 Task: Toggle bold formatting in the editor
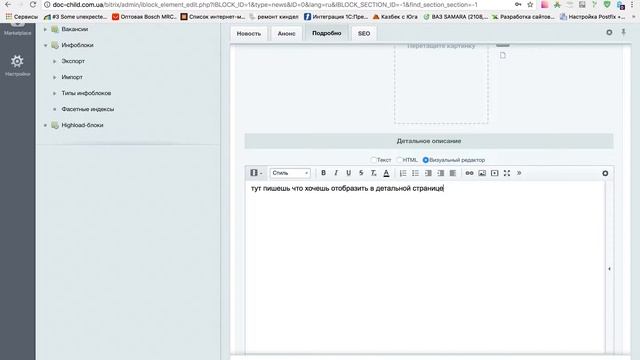pyautogui.click(x=323, y=173)
